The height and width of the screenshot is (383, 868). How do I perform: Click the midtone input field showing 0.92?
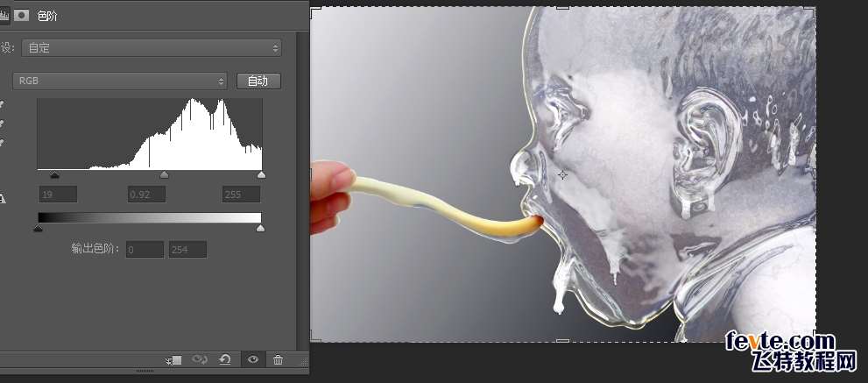tap(145, 194)
